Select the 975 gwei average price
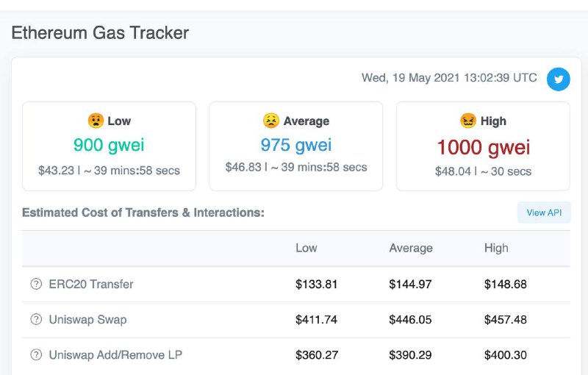This screenshot has width=588, height=375. [296, 145]
